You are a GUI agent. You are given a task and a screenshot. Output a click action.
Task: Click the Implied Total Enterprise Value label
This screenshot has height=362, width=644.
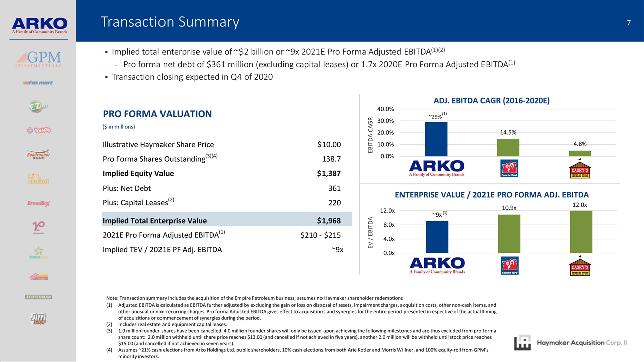tap(154, 221)
